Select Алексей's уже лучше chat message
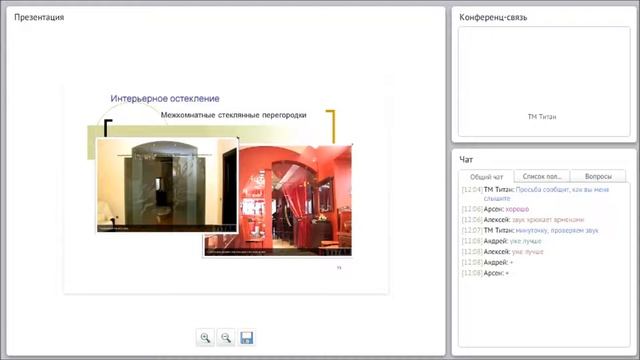Image resolution: width=640 pixels, height=360 pixels. (502, 251)
